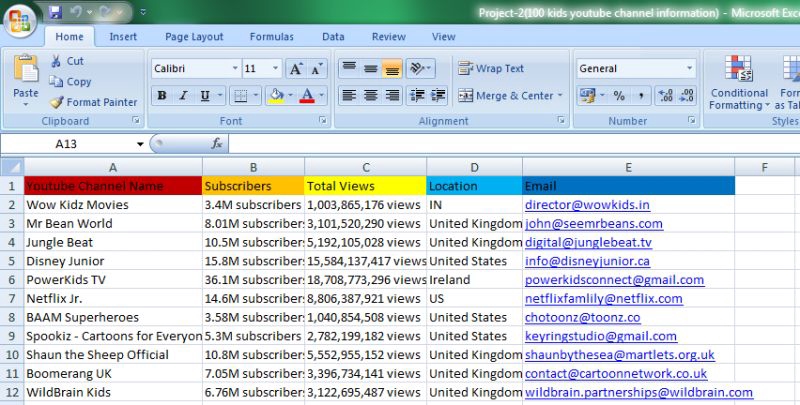Open the Number dialog launcher

click(x=691, y=120)
